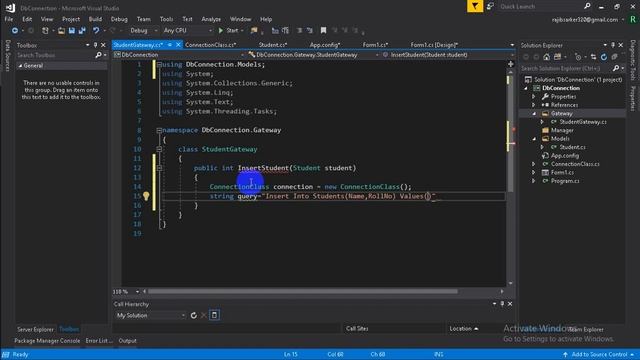Start debugging with the green play button
This screenshot has width=640, height=360.
221,31
